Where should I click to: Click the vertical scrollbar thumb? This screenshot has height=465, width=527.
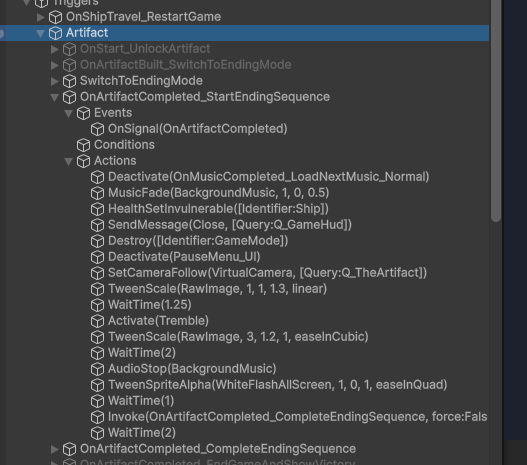pyautogui.click(x=496, y=110)
